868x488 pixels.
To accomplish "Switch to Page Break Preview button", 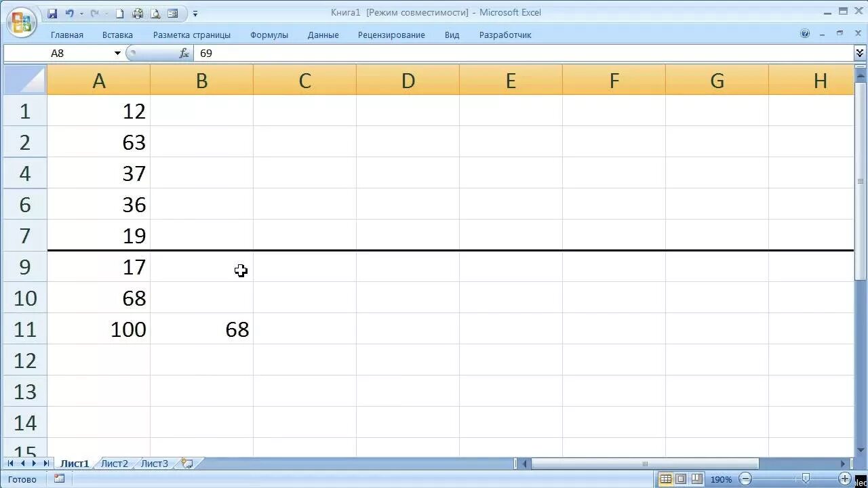I will tap(696, 479).
